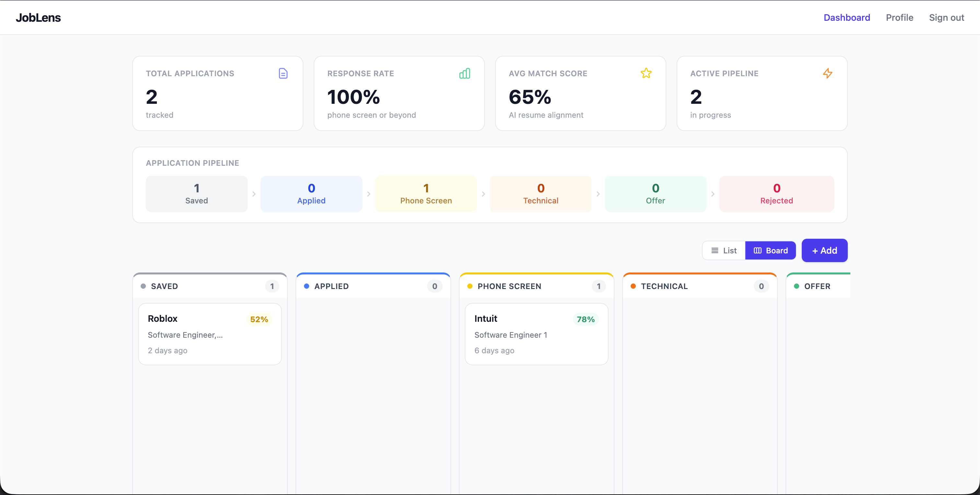This screenshot has width=980, height=495.
Task: Click the APPLIED column count badge
Action: click(435, 286)
